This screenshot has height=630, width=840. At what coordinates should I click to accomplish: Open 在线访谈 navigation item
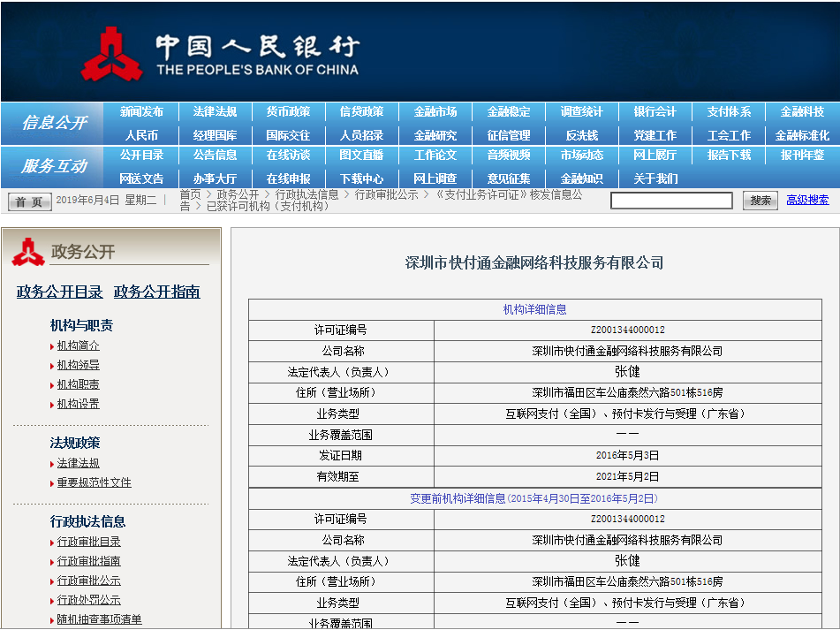point(288,156)
